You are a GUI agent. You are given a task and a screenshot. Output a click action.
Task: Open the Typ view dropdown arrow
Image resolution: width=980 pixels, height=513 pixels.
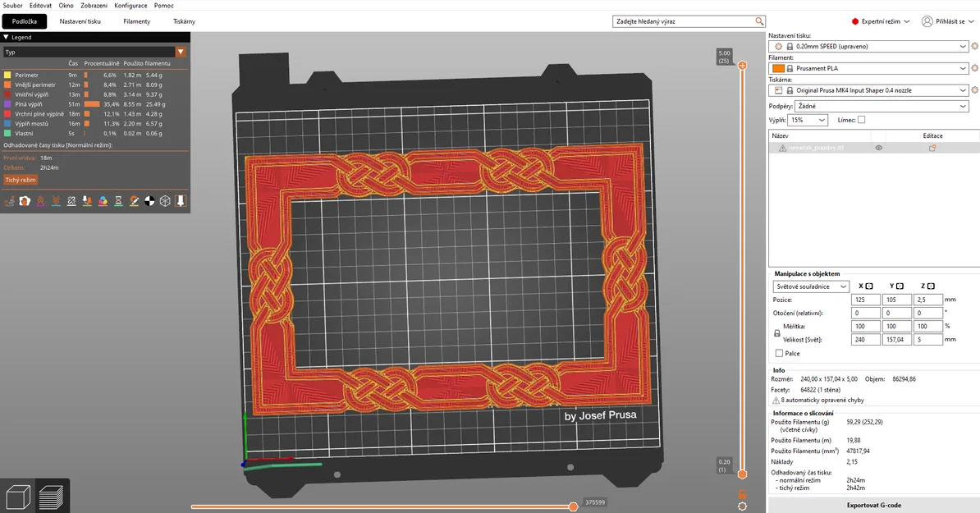[181, 52]
